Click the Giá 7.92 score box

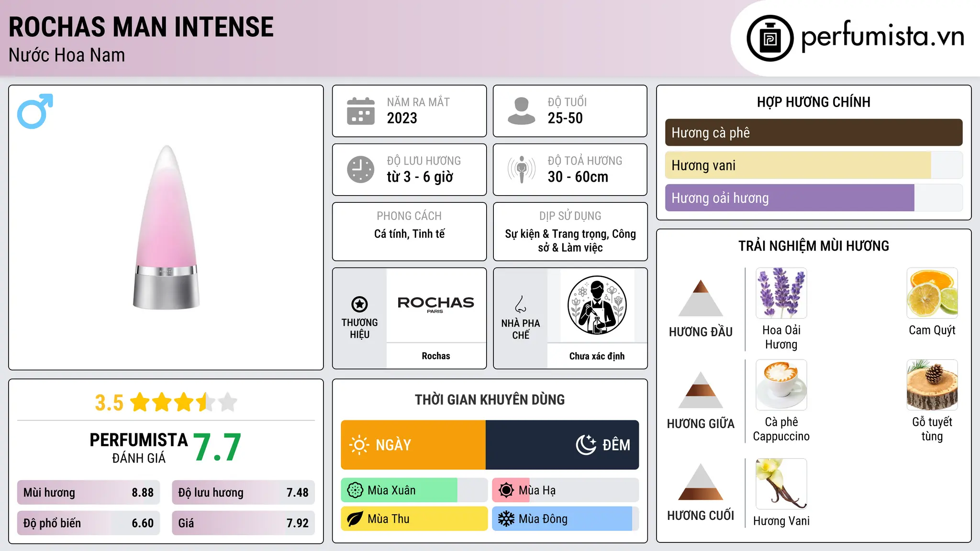pyautogui.click(x=244, y=523)
